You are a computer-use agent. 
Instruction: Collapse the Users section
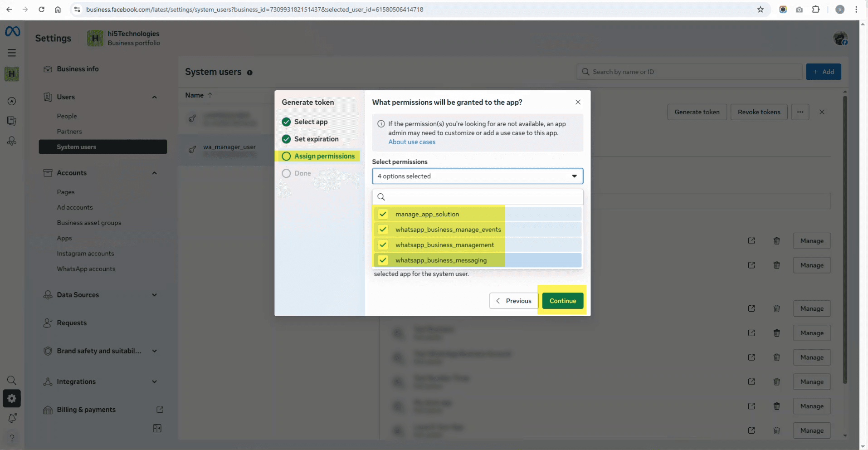click(x=154, y=97)
